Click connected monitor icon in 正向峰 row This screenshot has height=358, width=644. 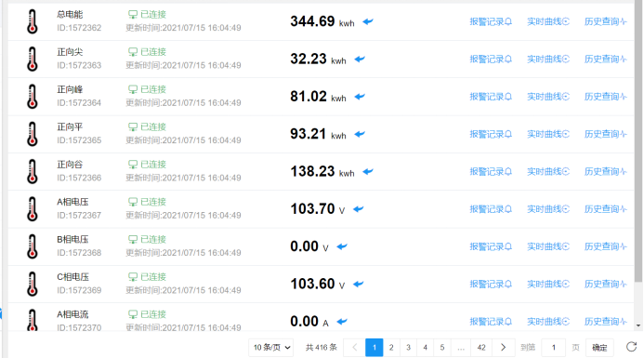point(133,89)
